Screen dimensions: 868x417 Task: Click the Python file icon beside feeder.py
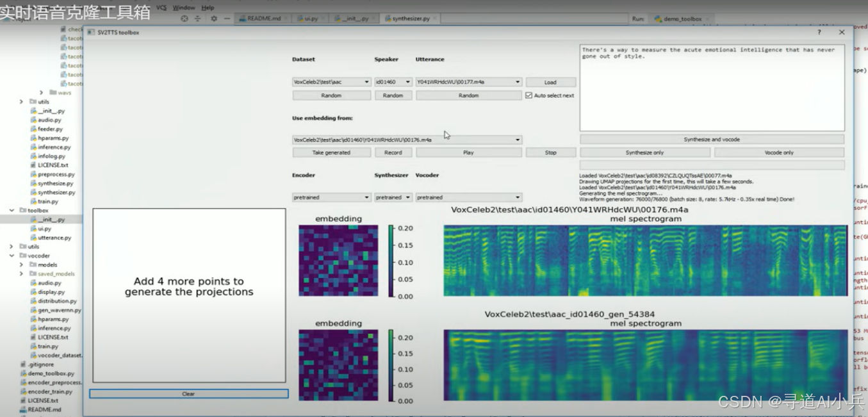click(x=33, y=129)
